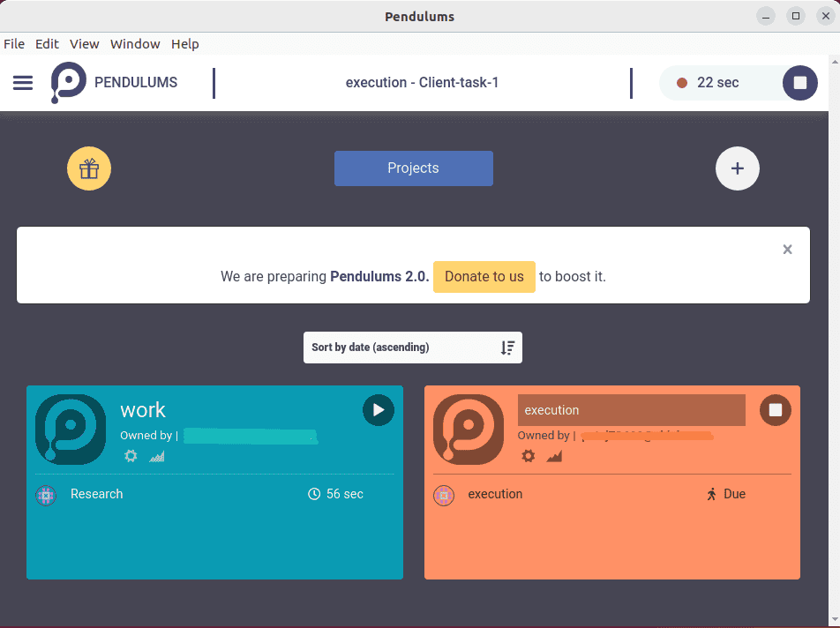Click the 'Due' status text
This screenshot has width=840, height=628.
(734, 494)
